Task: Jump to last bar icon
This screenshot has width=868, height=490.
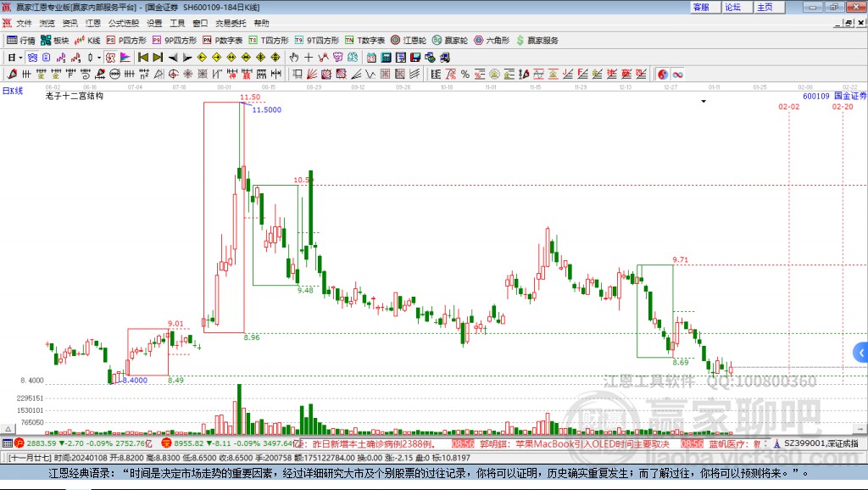Action: click(158, 58)
